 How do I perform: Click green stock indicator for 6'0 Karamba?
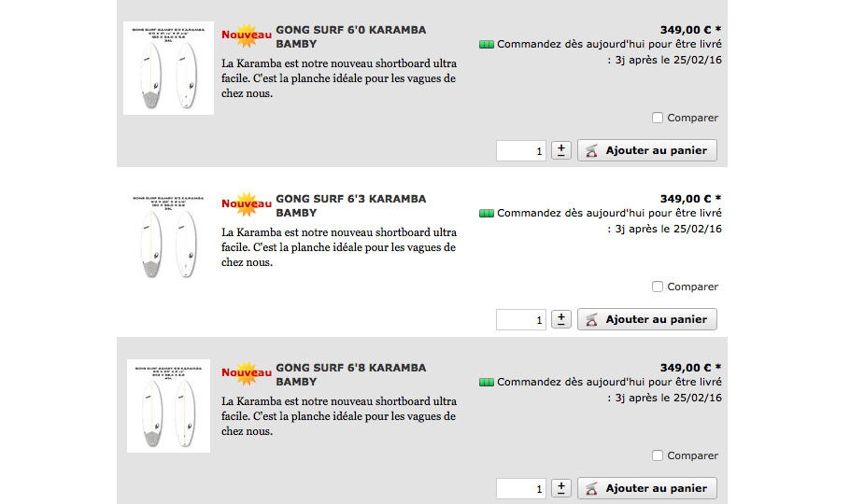tap(487, 45)
